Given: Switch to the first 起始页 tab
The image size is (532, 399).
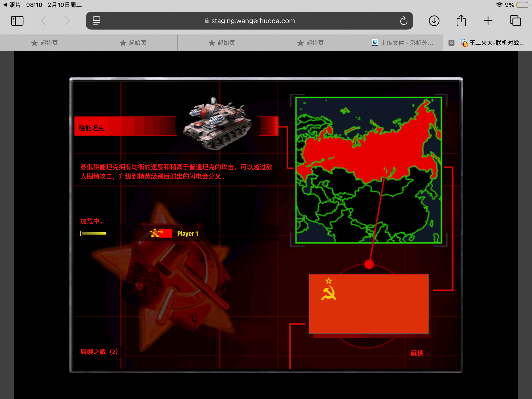Looking at the screenshot, I should (44, 43).
